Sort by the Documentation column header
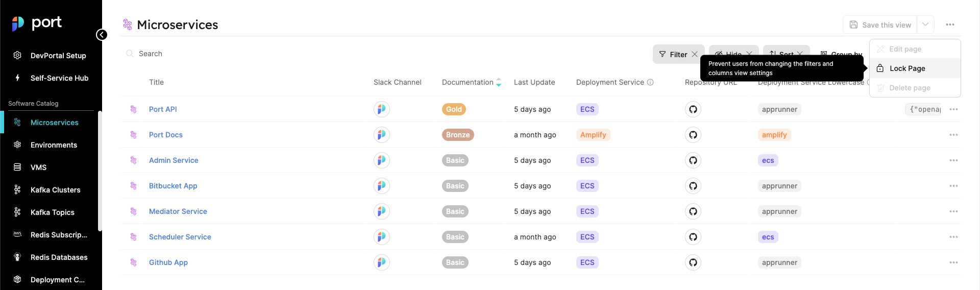Image resolution: width=980 pixels, height=290 pixels. (472, 82)
